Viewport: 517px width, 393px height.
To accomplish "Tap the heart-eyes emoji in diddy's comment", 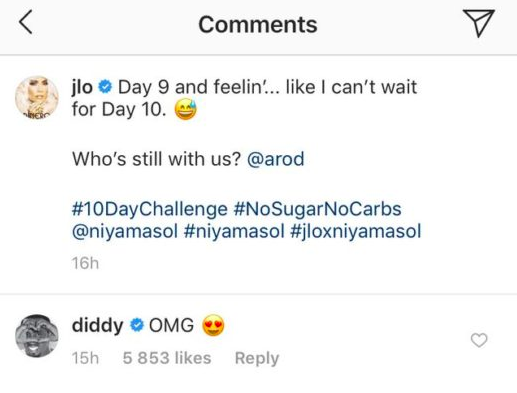I will (x=214, y=325).
